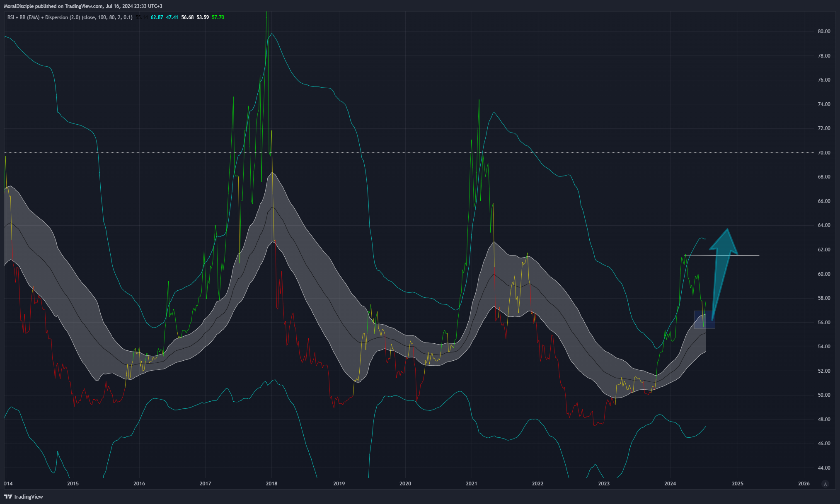Click the 62.00 price scale label
This screenshot has width=840, height=504.
[x=824, y=250]
